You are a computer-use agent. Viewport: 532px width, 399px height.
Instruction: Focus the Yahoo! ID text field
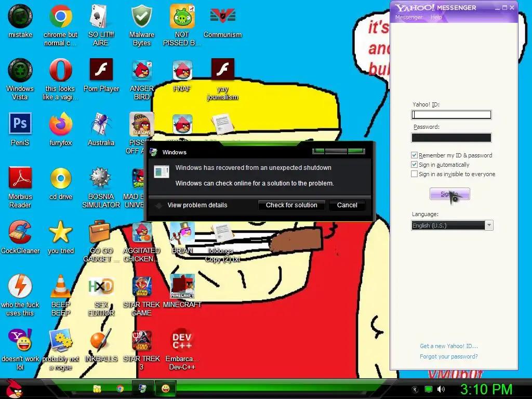[451, 115]
